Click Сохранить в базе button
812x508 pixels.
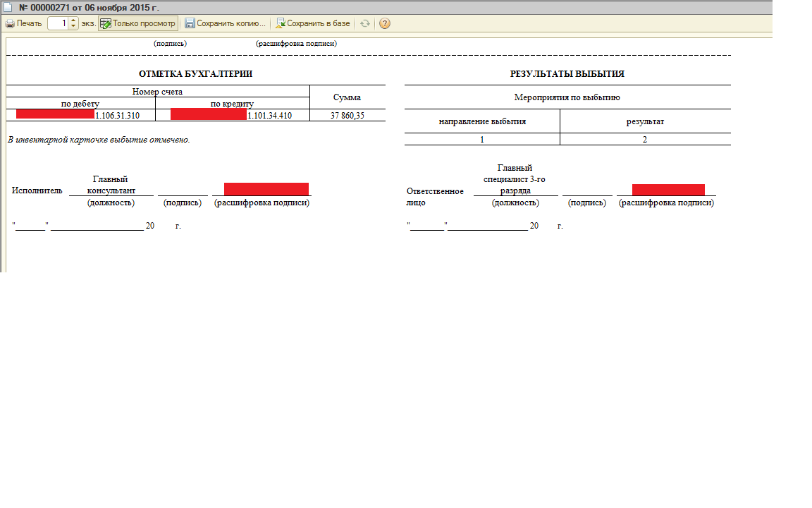(x=313, y=23)
